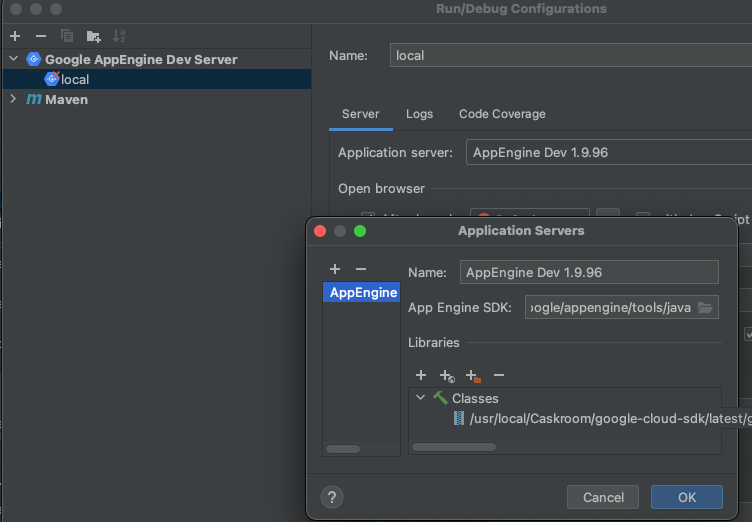Viewport: 752px width, 522px height.
Task: Select the Maven group in tree
Action: pos(66,100)
